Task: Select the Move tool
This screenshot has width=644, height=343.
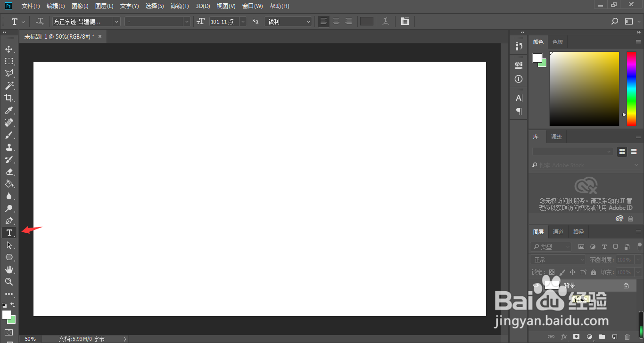Action: pos(9,49)
